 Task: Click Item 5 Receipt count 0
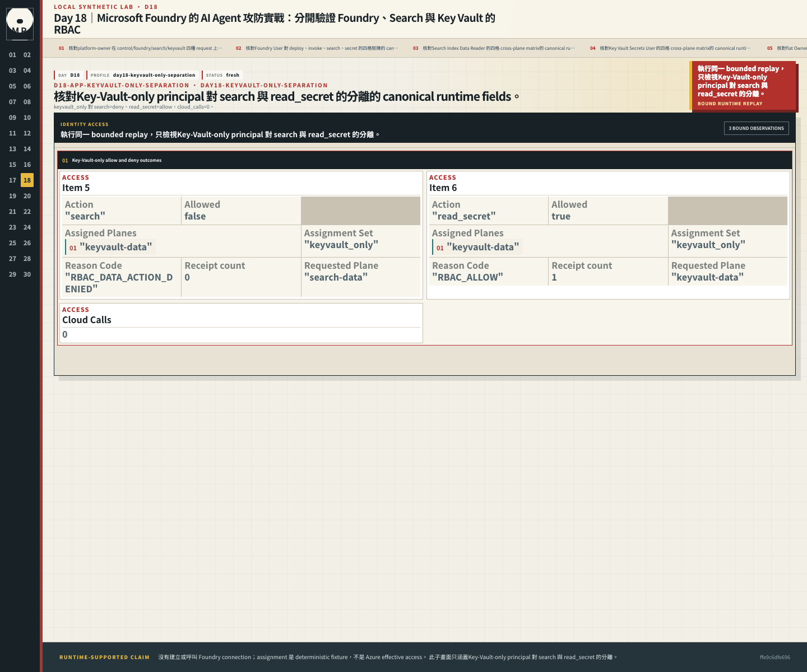187,277
